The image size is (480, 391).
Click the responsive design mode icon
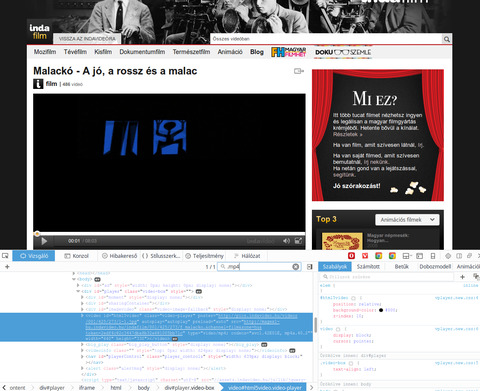(x=433, y=256)
